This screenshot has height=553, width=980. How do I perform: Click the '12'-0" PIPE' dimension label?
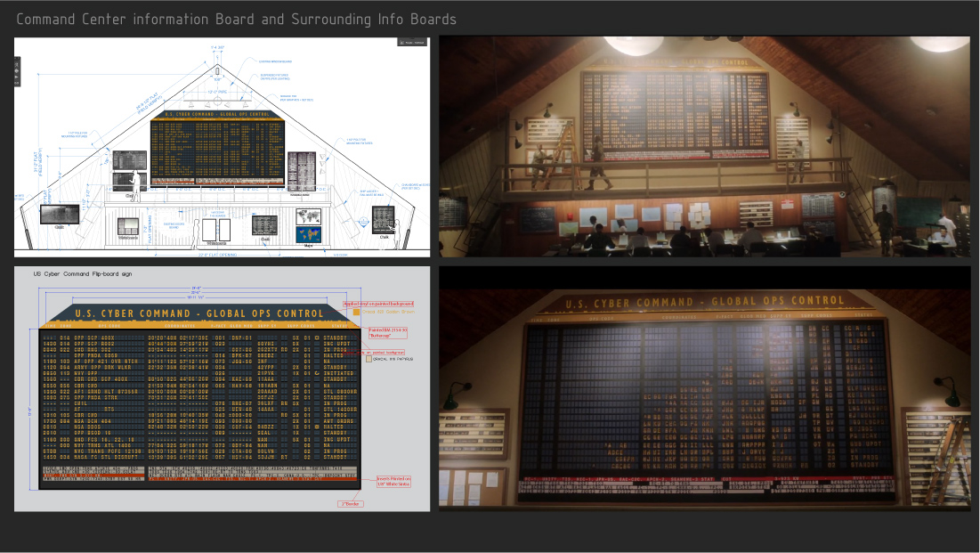point(218,92)
